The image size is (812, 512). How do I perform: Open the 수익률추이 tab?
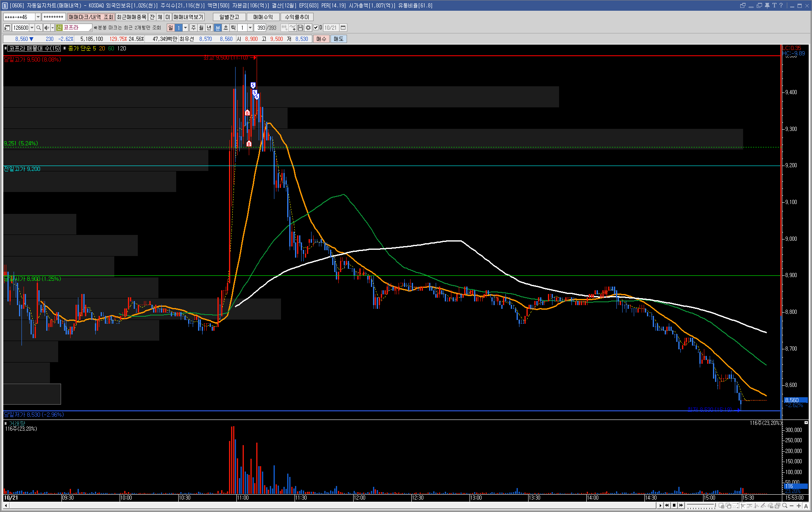[297, 17]
